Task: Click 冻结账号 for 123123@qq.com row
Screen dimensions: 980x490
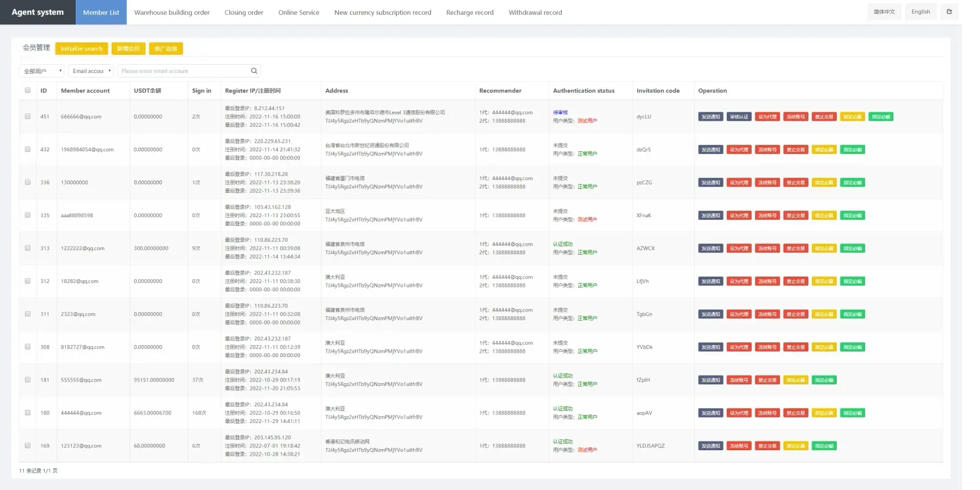Action: 739,446
